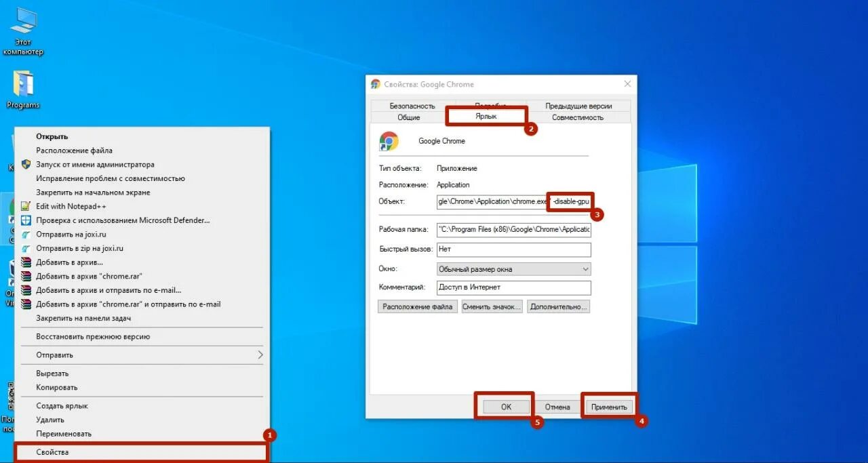Click Defender icon beside Проверка с использованием
This screenshot has height=463, width=868.
(x=26, y=220)
